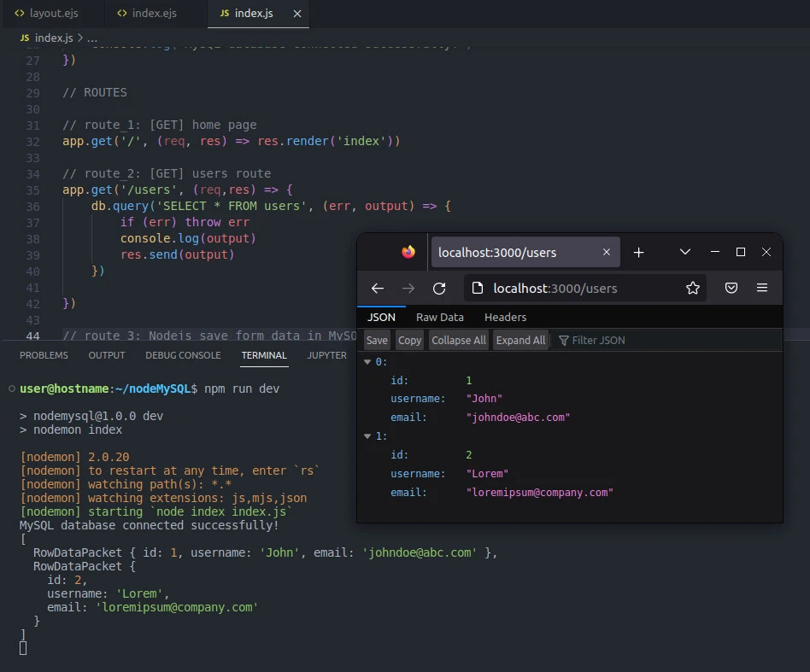Viewport: 810px width, 672px height.
Task: Open the layout.ejs editor tab
Action: 53,14
